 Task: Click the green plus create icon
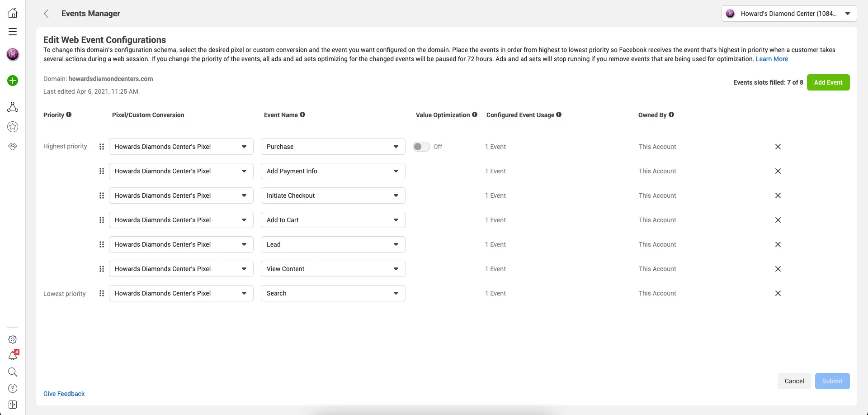[13, 81]
